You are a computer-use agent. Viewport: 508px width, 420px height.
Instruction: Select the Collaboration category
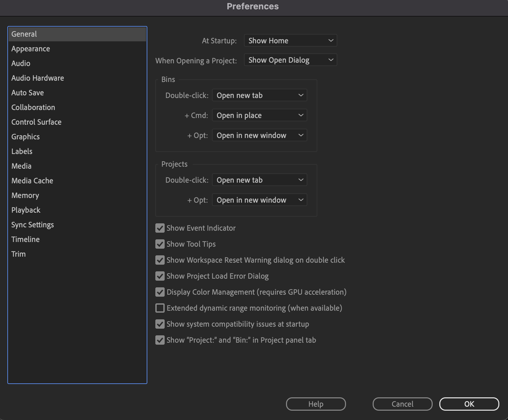33,107
